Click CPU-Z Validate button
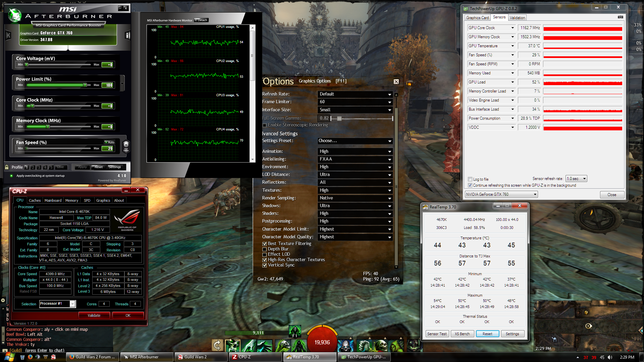The height and width of the screenshot is (362, 644). point(94,315)
